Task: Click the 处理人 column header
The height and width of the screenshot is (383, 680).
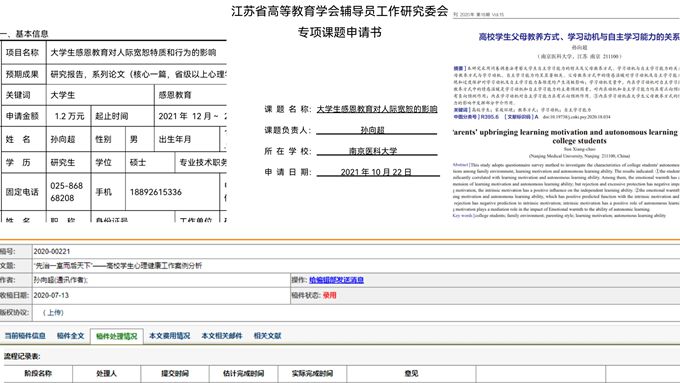Action: (107, 373)
